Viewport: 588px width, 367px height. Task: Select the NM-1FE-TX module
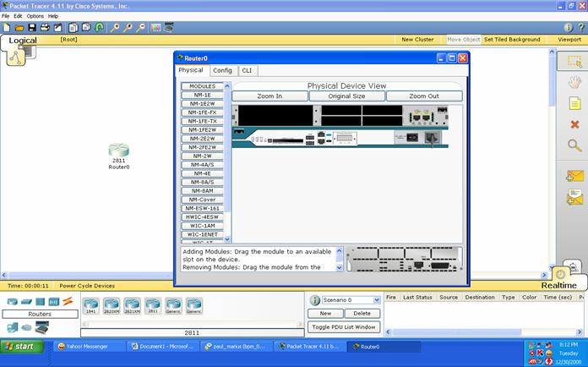202,121
